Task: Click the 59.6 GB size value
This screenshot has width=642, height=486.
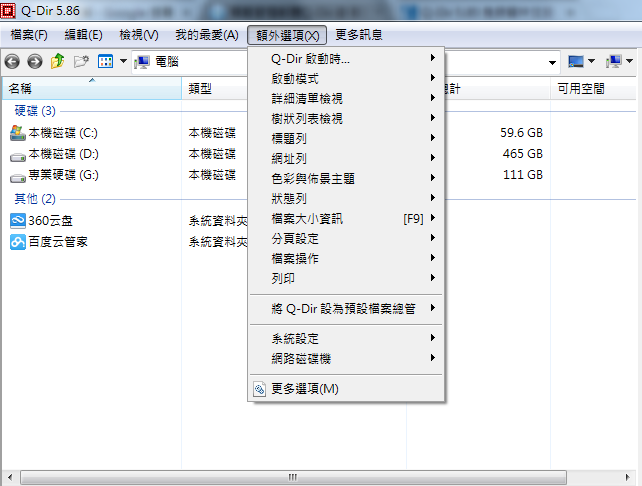Action: click(x=521, y=133)
